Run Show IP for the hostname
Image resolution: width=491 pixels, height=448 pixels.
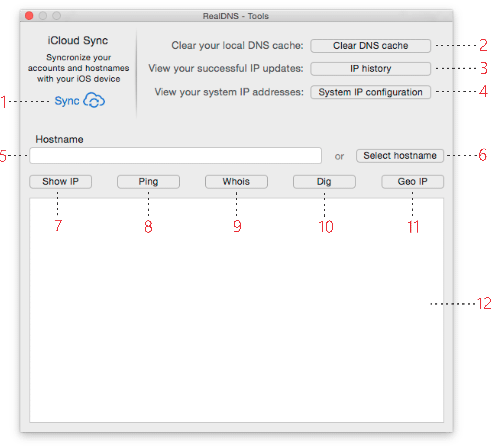pos(61,182)
